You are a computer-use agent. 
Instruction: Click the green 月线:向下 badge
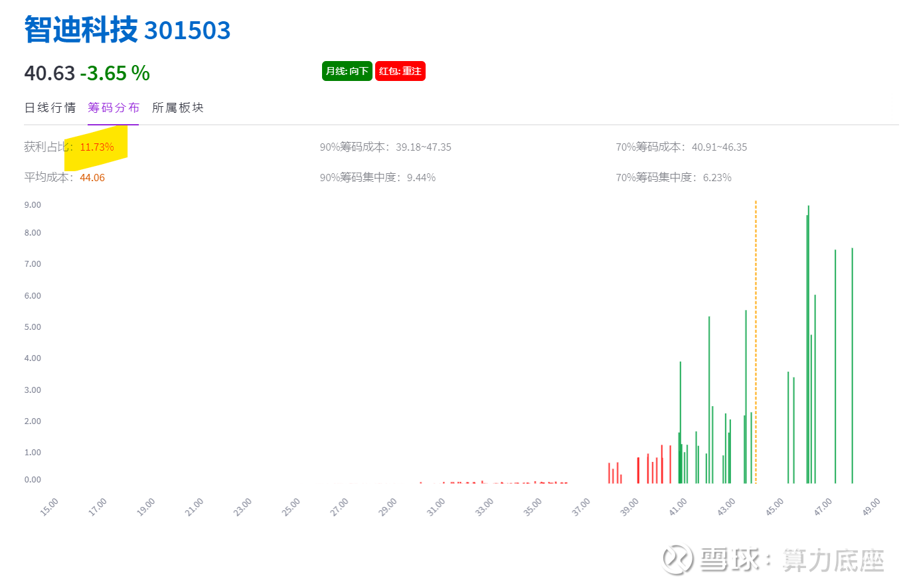tap(347, 71)
